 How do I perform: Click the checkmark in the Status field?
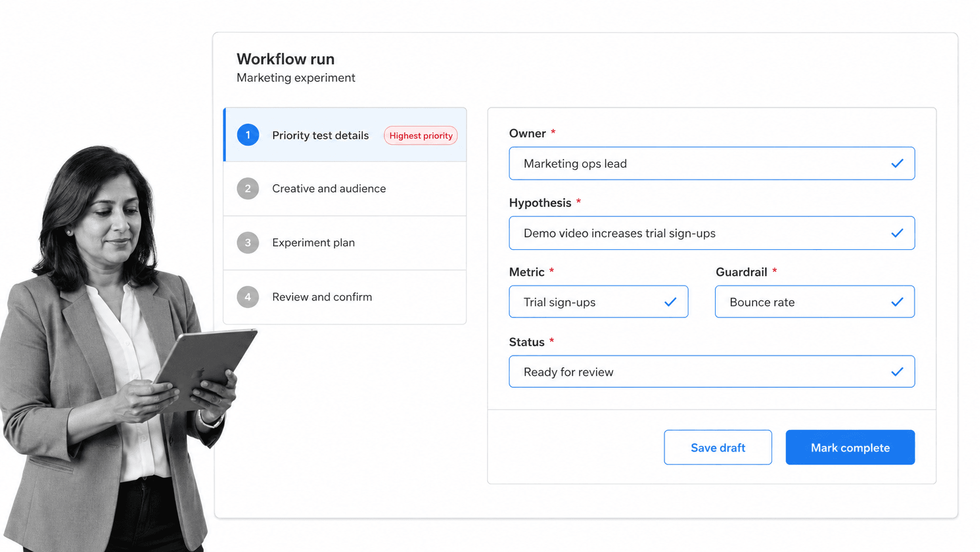click(897, 372)
